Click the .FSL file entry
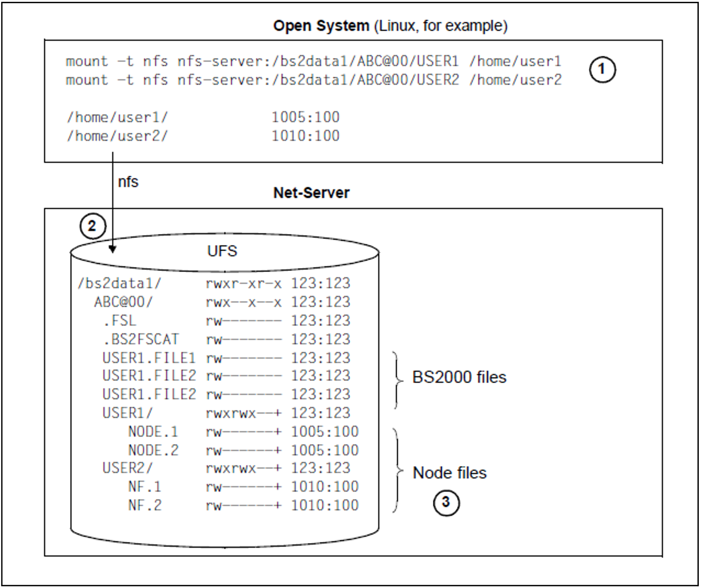701x588 pixels. [x=119, y=321]
